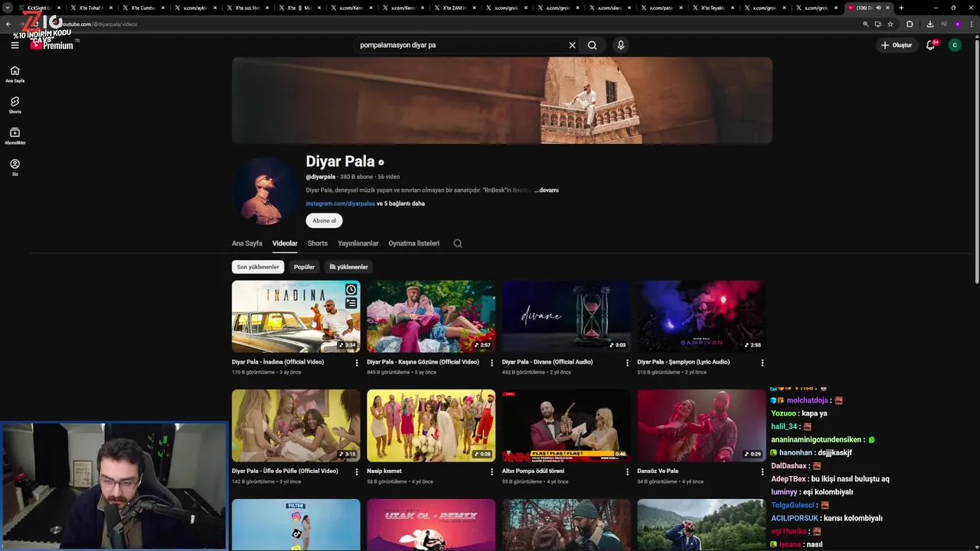Open the Nasip kısmet video thumbnail
This screenshot has height=551, width=980.
(x=431, y=425)
